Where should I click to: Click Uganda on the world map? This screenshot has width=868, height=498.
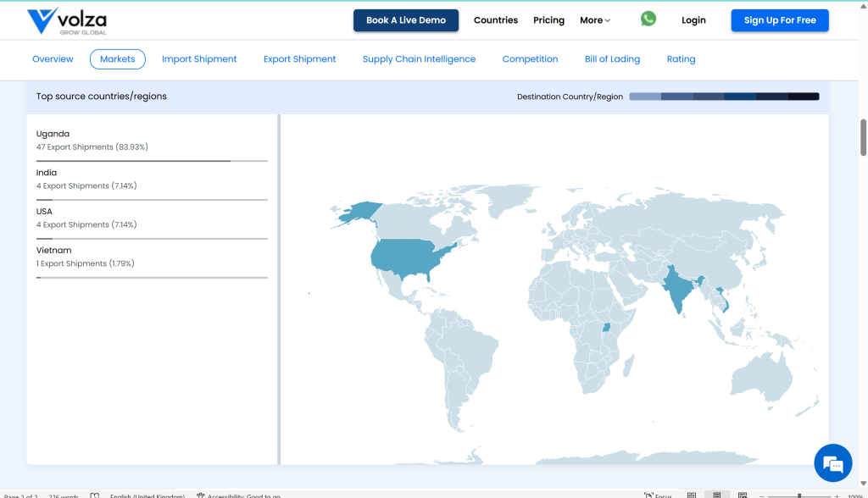pyautogui.click(x=606, y=328)
